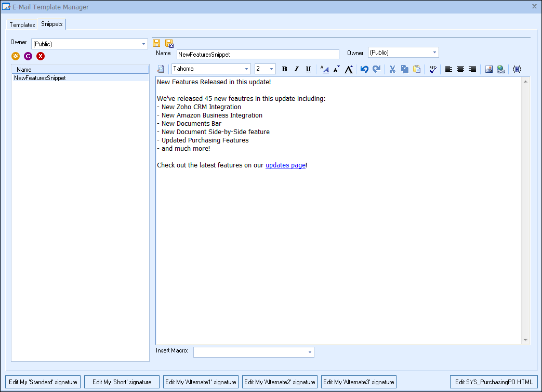Click the Insert Image icon

[488, 69]
